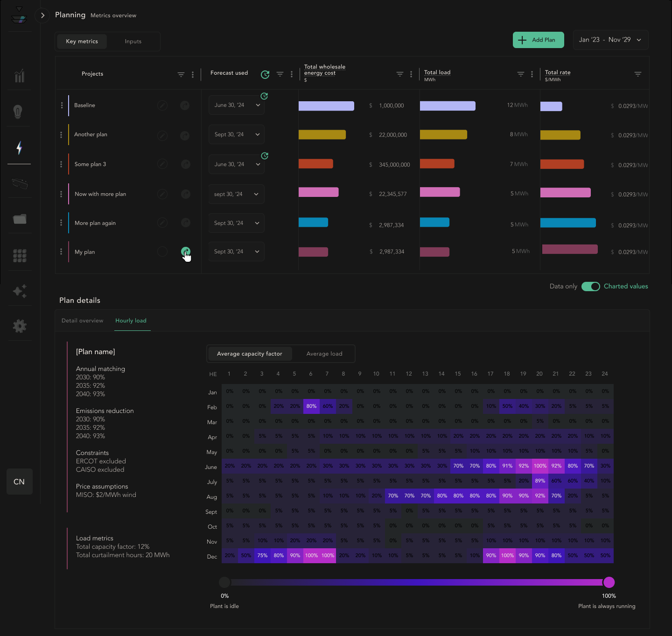Open the Jan '23 - Nov '29 date range dropdown
The height and width of the screenshot is (636, 672).
pos(610,40)
